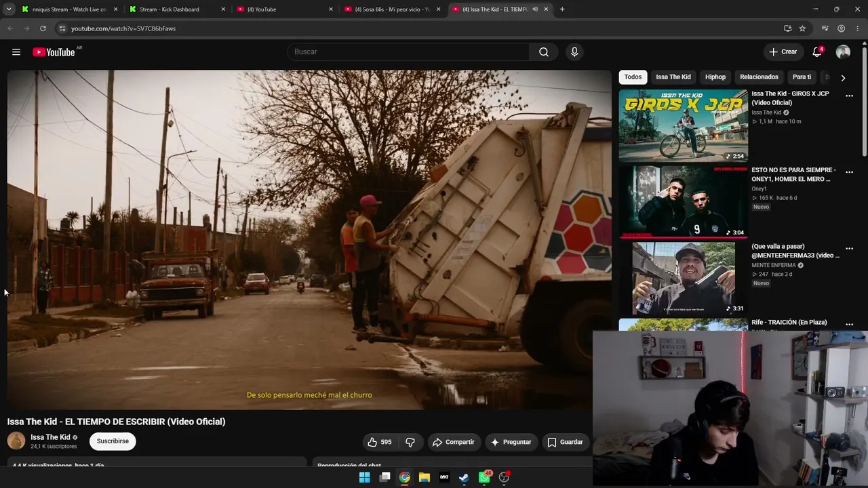Select the Issa The Kid filter chip
868x488 pixels.
coord(673,77)
